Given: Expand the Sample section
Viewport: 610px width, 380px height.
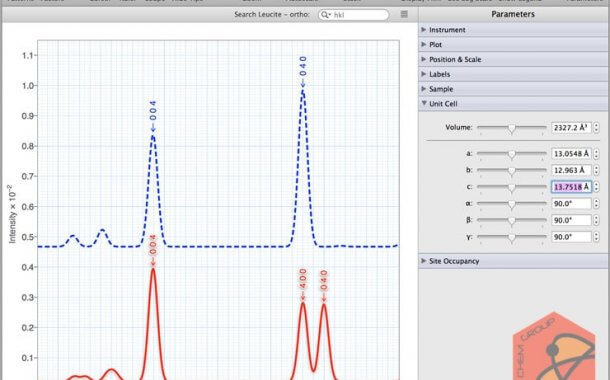Looking at the screenshot, I should point(514,89).
